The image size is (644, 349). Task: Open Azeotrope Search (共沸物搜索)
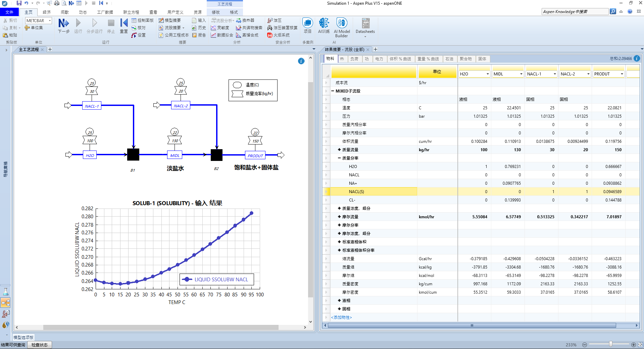point(249,28)
